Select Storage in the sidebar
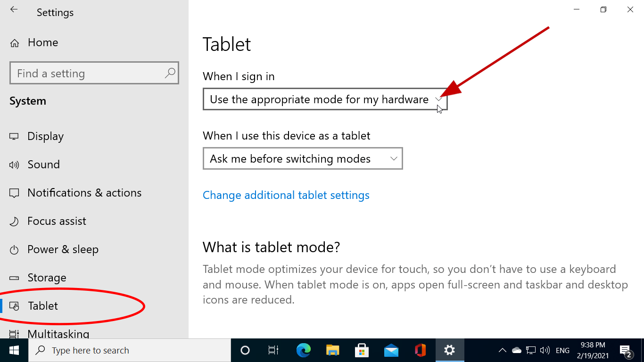The height and width of the screenshot is (362, 644). pyautogui.click(x=47, y=277)
